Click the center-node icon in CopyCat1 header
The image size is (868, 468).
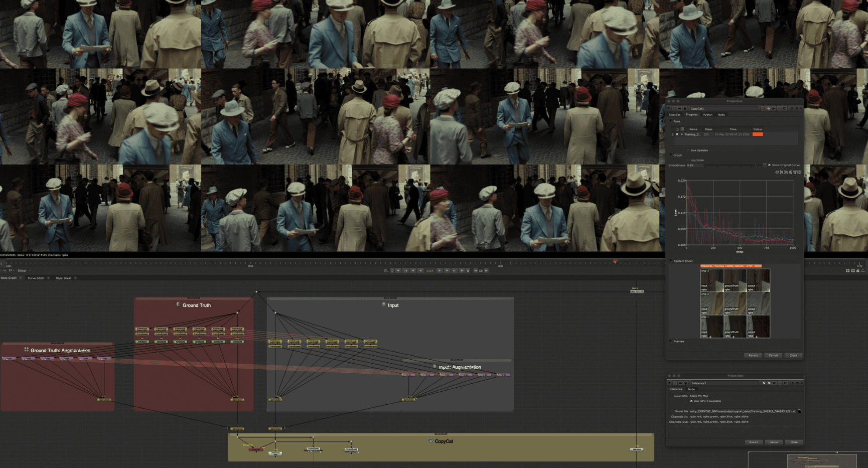click(x=674, y=108)
